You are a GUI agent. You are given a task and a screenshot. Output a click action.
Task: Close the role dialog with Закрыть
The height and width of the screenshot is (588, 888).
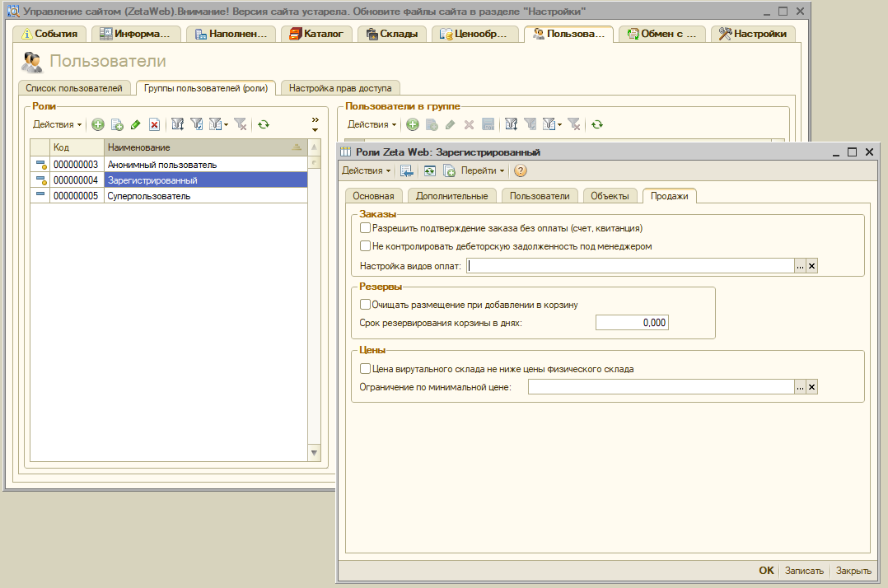[853, 571]
